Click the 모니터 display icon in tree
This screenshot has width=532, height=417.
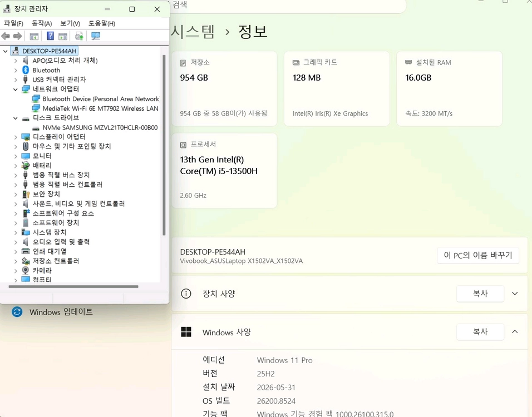(x=26, y=156)
